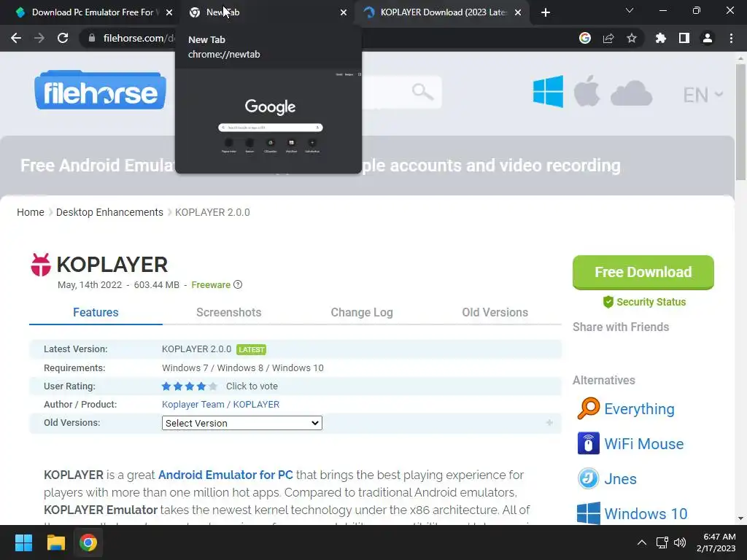Open the Koplayer Team / KOPLAYER link
The width and height of the screenshot is (747, 560).
click(x=220, y=404)
